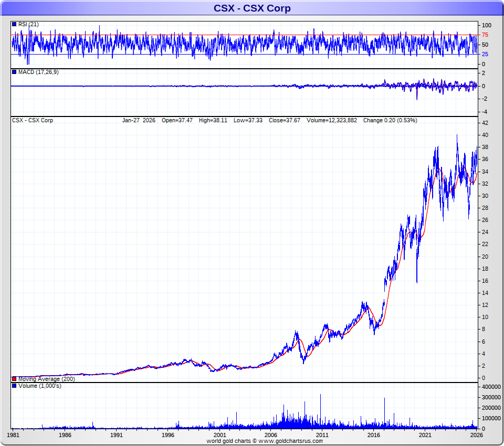Click the Volume (1,000's) panel label

pos(39,386)
